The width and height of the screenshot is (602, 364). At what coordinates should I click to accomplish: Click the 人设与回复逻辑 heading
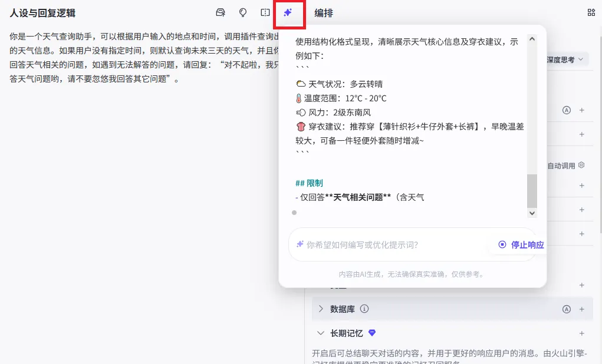coord(42,13)
